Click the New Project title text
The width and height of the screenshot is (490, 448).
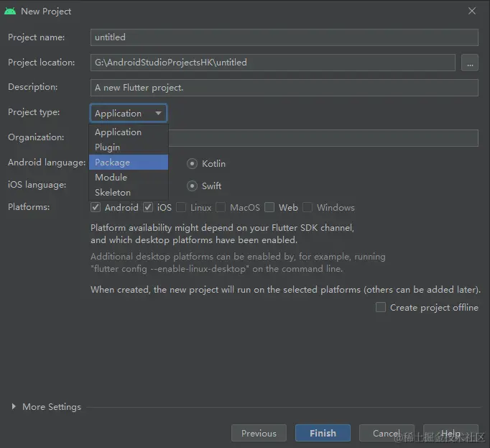46,12
